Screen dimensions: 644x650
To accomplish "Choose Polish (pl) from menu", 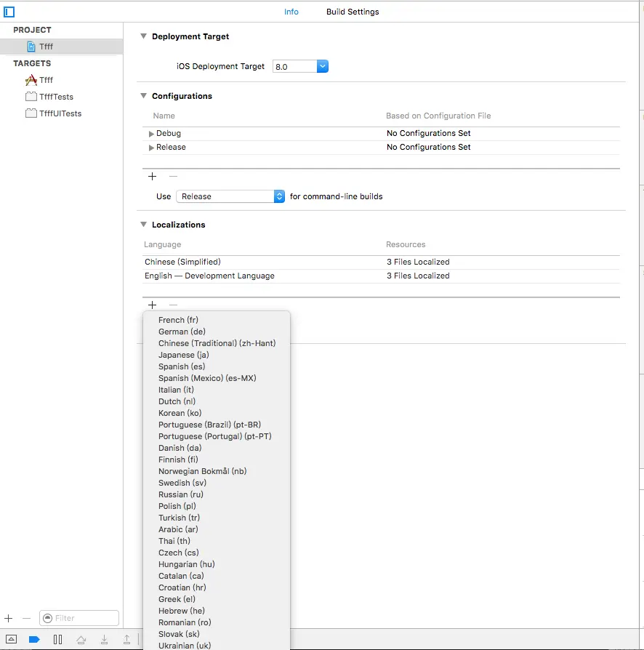I will click(x=217, y=506).
